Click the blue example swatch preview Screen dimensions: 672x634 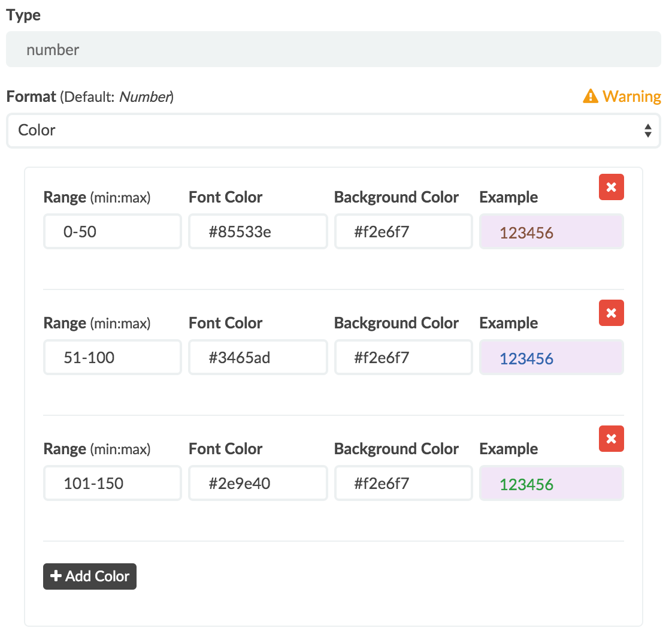click(551, 358)
